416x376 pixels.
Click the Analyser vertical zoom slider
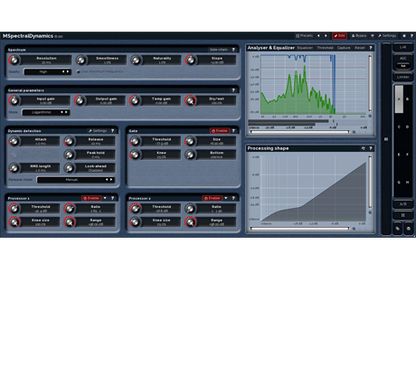point(370,83)
